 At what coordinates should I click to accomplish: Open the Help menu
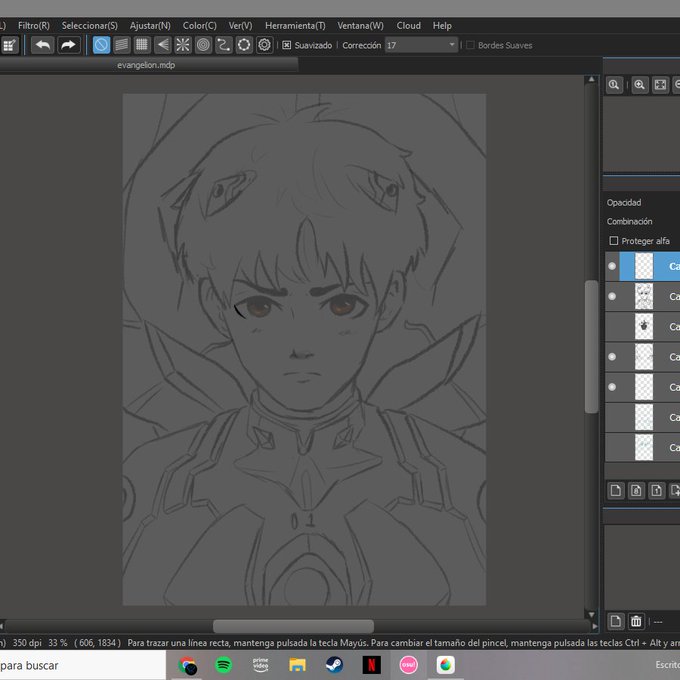tap(442, 26)
